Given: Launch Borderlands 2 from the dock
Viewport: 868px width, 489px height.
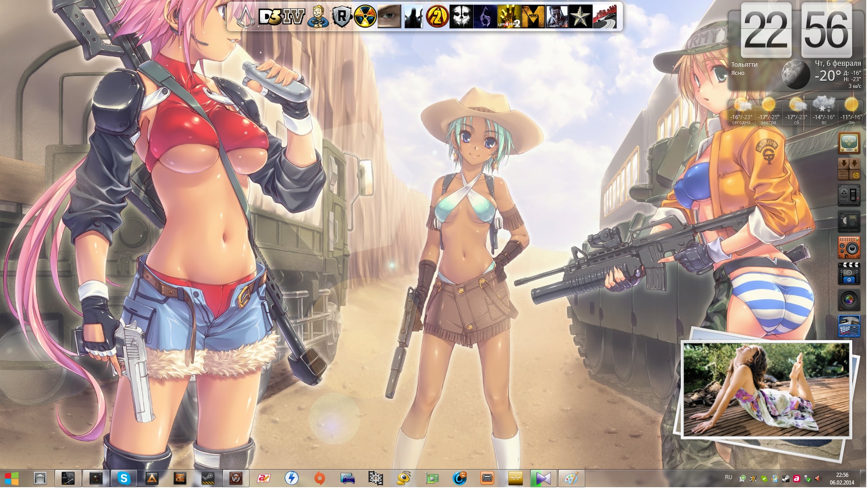Looking at the screenshot, I should 438,17.
